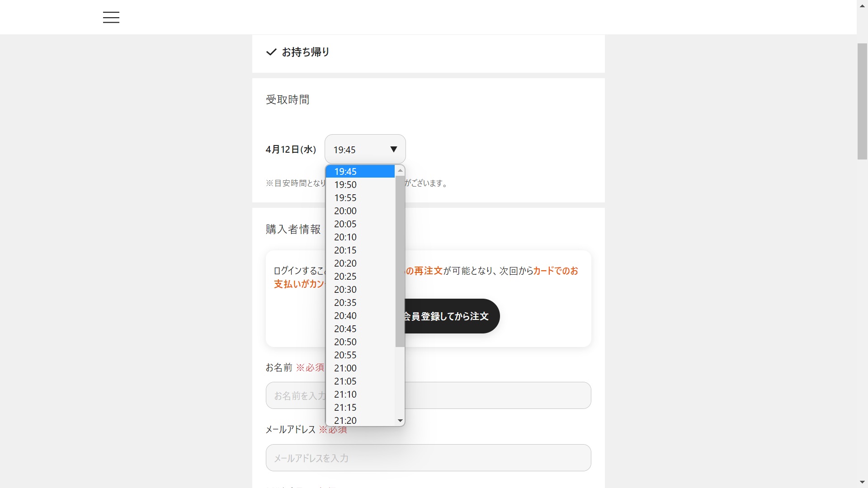Image resolution: width=868 pixels, height=488 pixels.
Task: Click the page scrollbar up arrow
Action: [x=862, y=5]
